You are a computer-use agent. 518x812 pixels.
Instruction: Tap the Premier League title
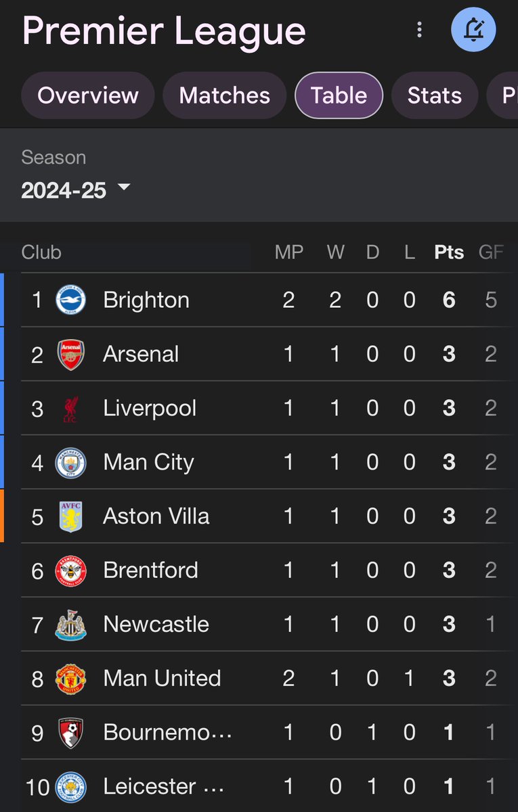coord(164,30)
